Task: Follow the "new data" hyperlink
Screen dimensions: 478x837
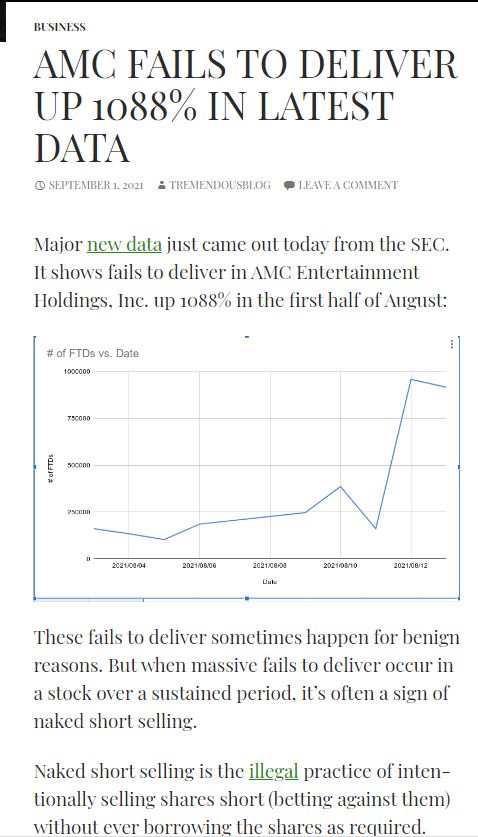Action: tap(124, 245)
